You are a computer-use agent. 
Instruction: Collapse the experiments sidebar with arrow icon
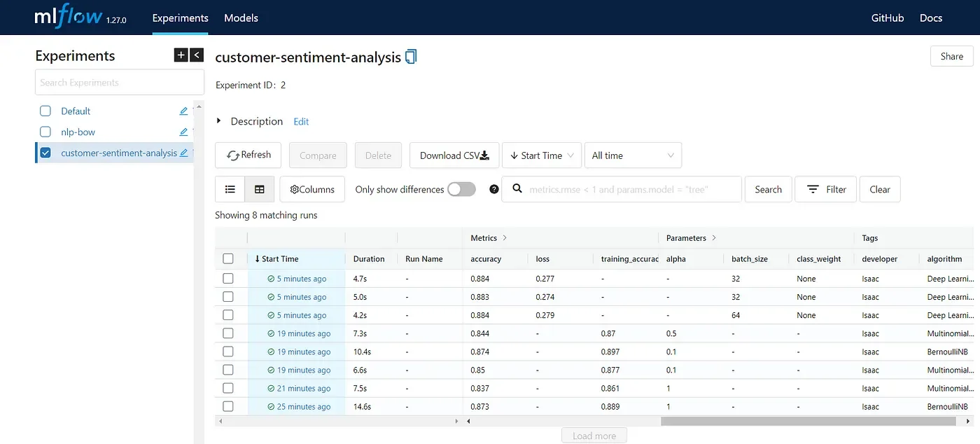pos(197,55)
